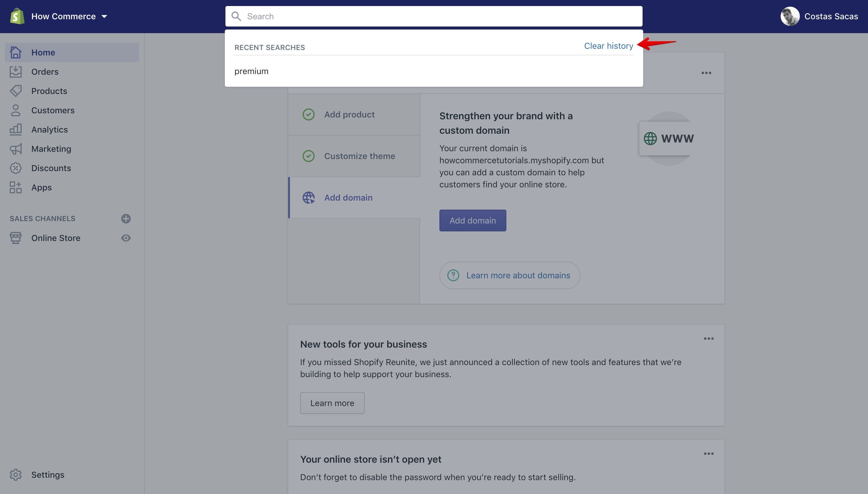Click the SALES CHANNELS section label
This screenshot has width=868, height=494.
[x=42, y=218]
